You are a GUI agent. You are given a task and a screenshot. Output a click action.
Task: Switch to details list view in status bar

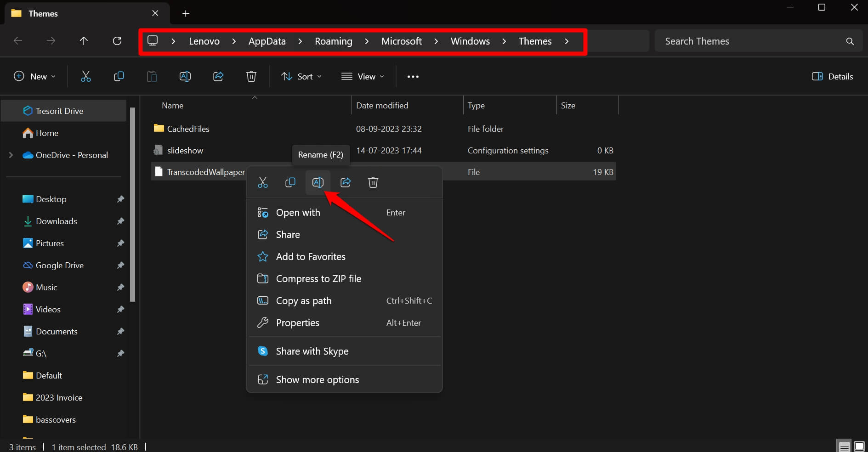tap(844, 446)
